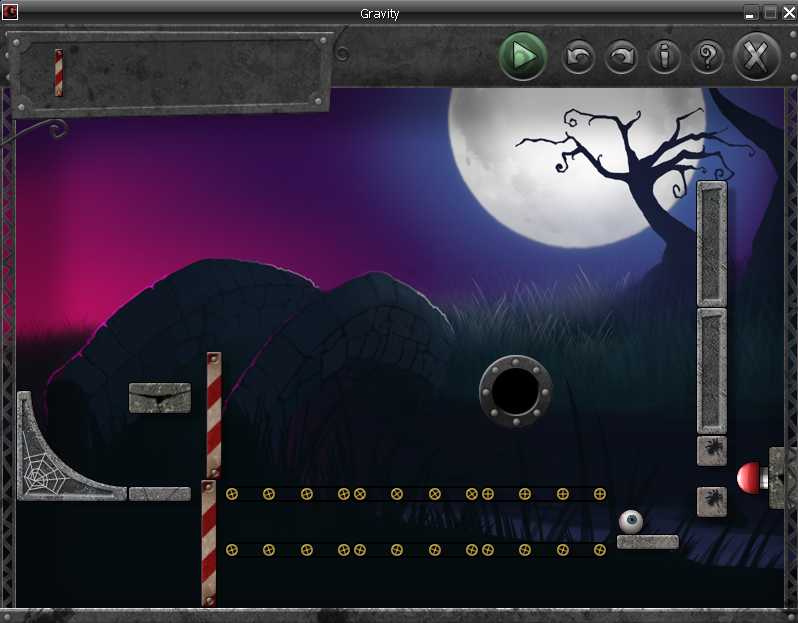Viewport: 798px width, 623px height.
Task: Click the upper spider stone block
Action: [x=711, y=450]
